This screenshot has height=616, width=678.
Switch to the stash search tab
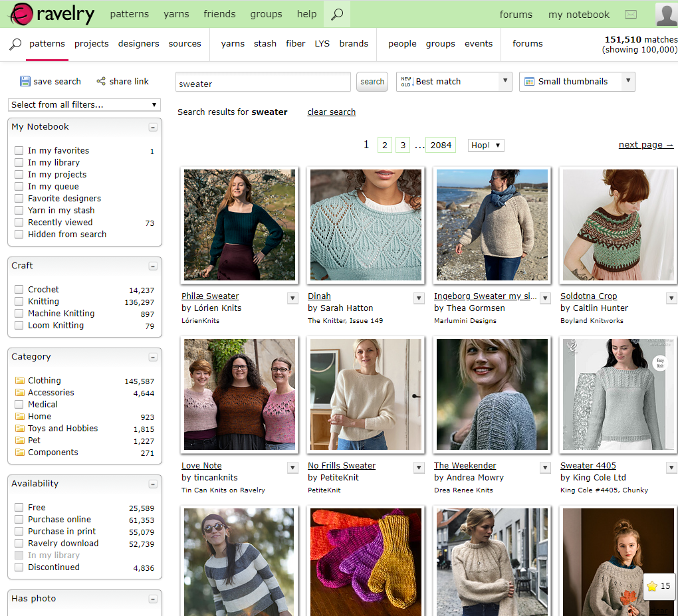tap(265, 44)
